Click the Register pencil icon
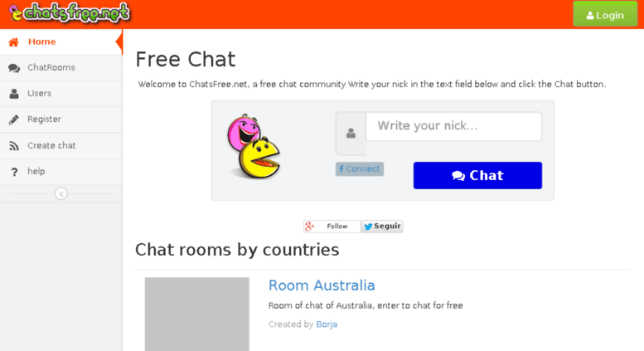Viewport: 644px width, 351px height. (14, 119)
